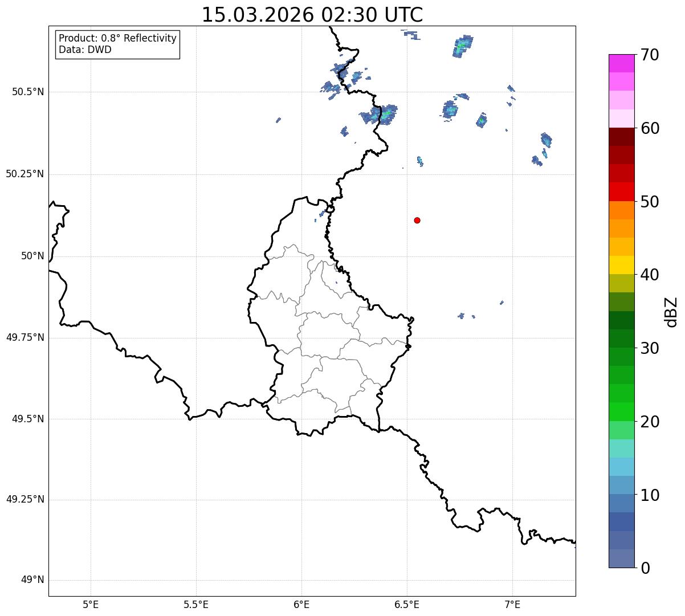
Task: Click the '6°E' longitude label
Action: 301,604
